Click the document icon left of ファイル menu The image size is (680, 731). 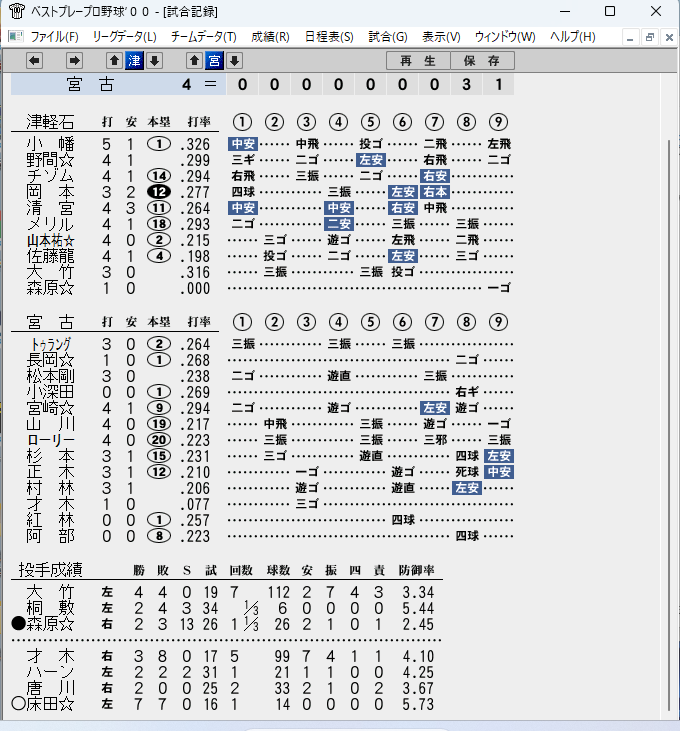coord(16,36)
